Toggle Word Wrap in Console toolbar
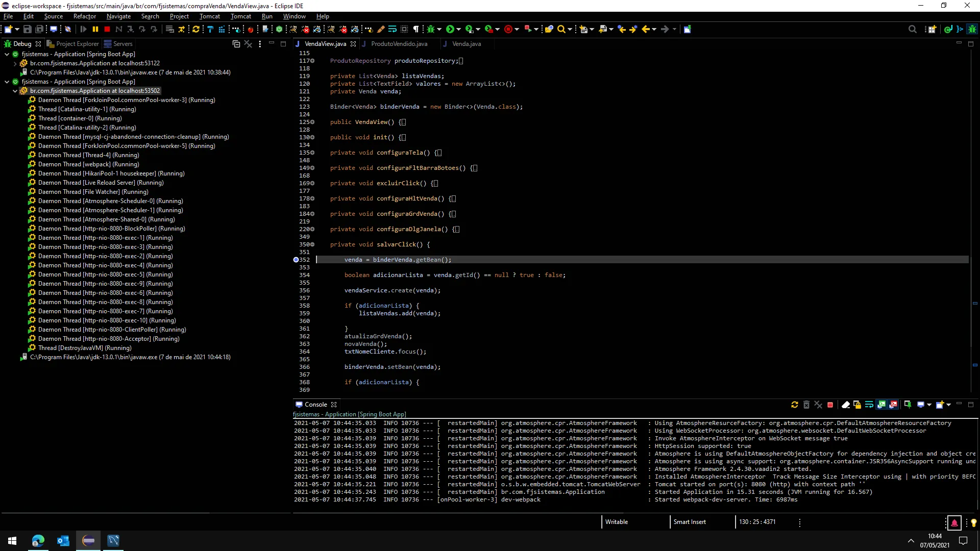 tap(869, 405)
